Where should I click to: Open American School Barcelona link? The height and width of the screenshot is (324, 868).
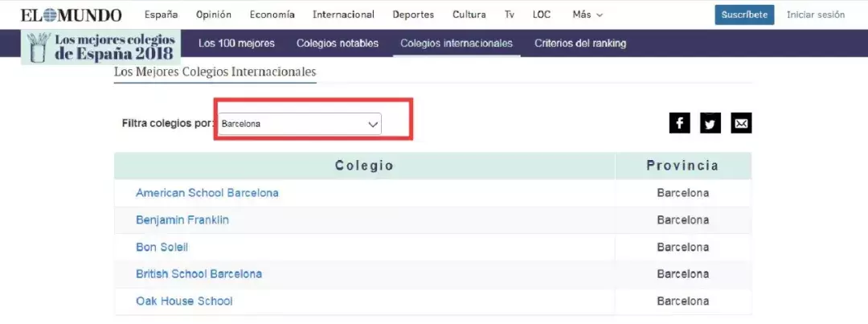207,193
